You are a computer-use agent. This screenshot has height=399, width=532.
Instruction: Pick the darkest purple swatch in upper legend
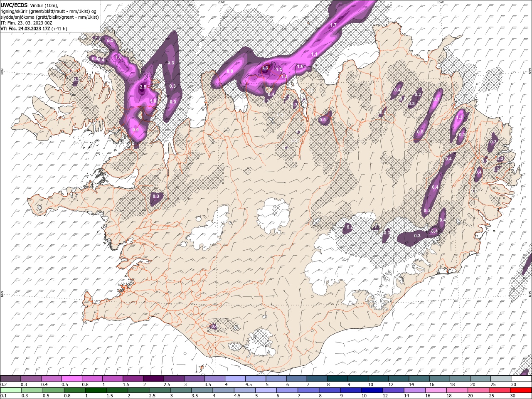153,379
